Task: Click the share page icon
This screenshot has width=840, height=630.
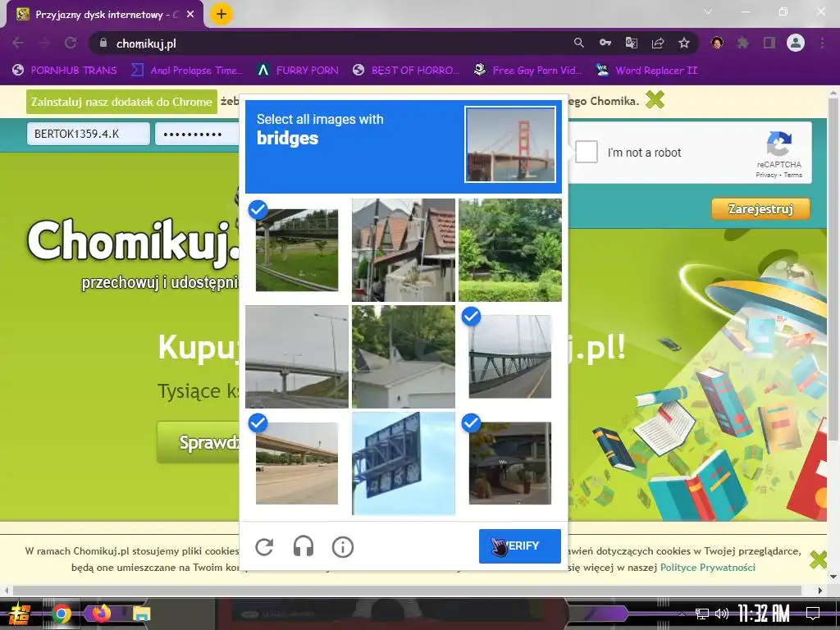Action: (658, 43)
